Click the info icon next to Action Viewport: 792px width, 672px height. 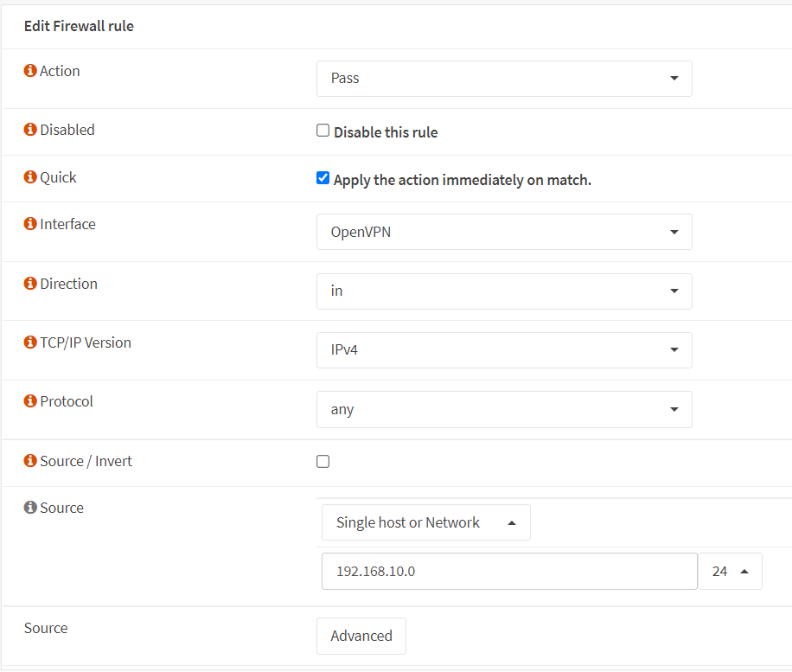tap(31, 71)
